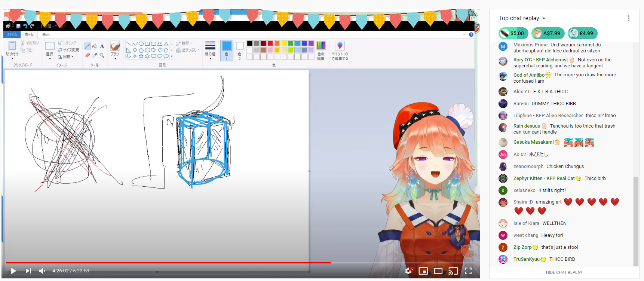Toggle fullscreen video
Screen dimensions: 644x281
pyautogui.click(x=468, y=271)
